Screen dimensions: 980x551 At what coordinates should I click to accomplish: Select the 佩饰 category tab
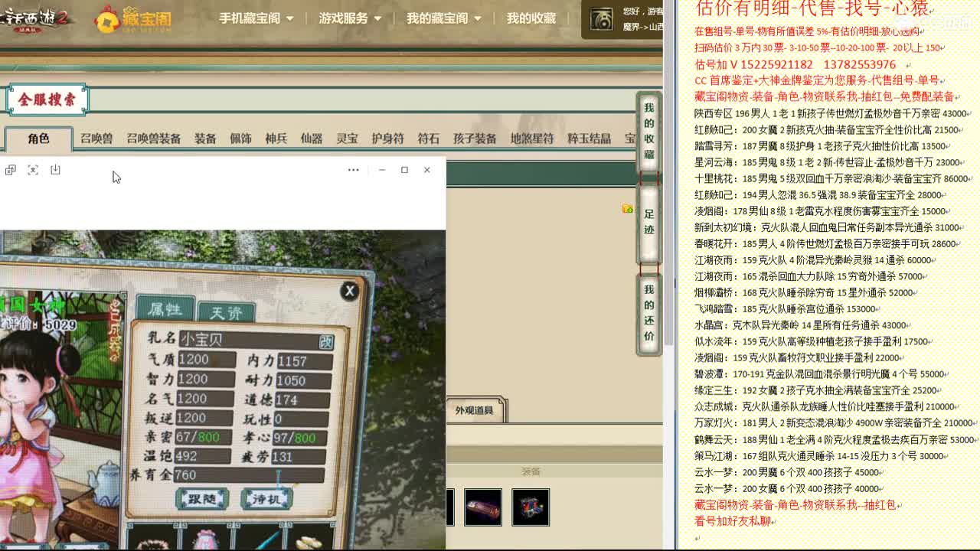pos(240,139)
